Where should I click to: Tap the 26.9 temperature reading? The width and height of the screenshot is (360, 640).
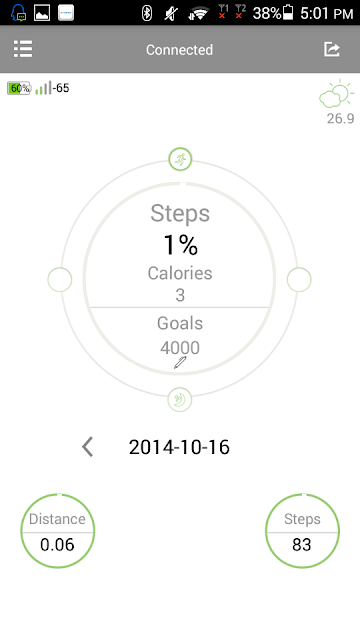click(340, 118)
